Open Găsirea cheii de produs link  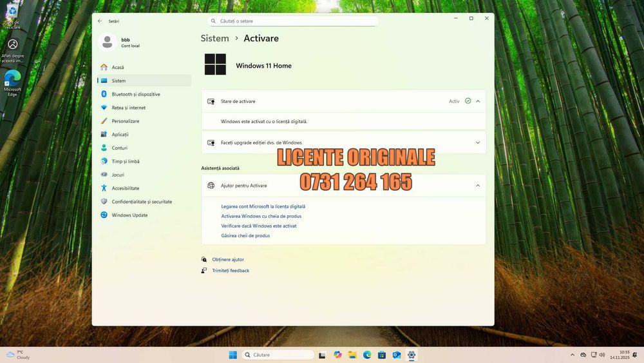pyautogui.click(x=245, y=235)
